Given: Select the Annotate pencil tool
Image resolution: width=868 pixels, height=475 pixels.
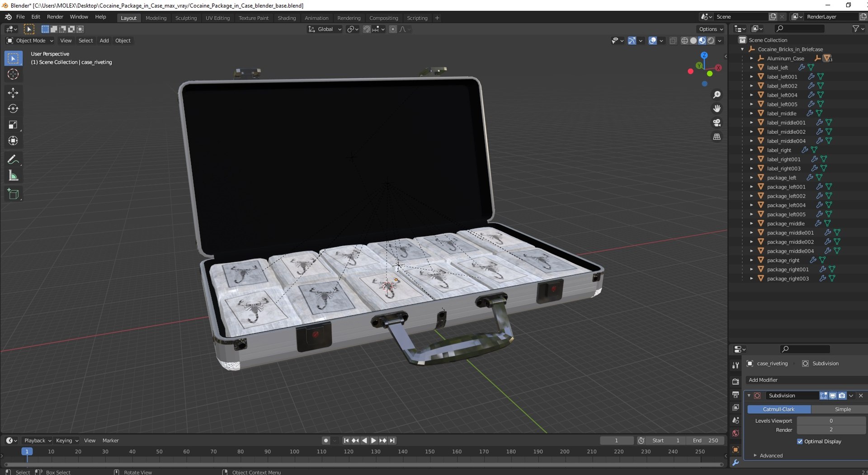Looking at the screenshot, I should [13, 160].
